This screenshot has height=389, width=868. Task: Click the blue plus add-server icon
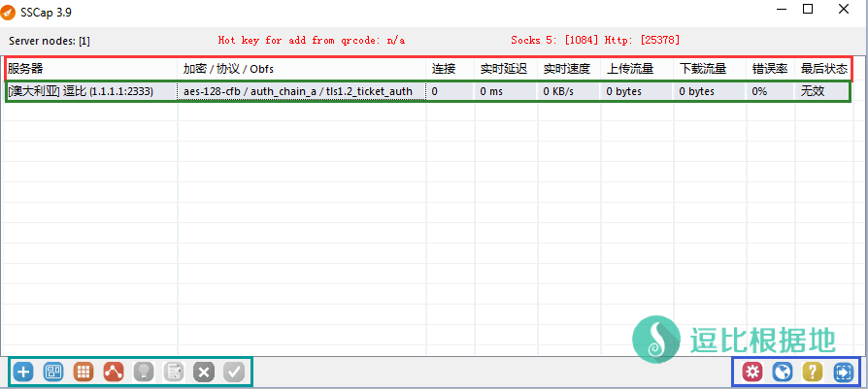[x=24, y=372]
